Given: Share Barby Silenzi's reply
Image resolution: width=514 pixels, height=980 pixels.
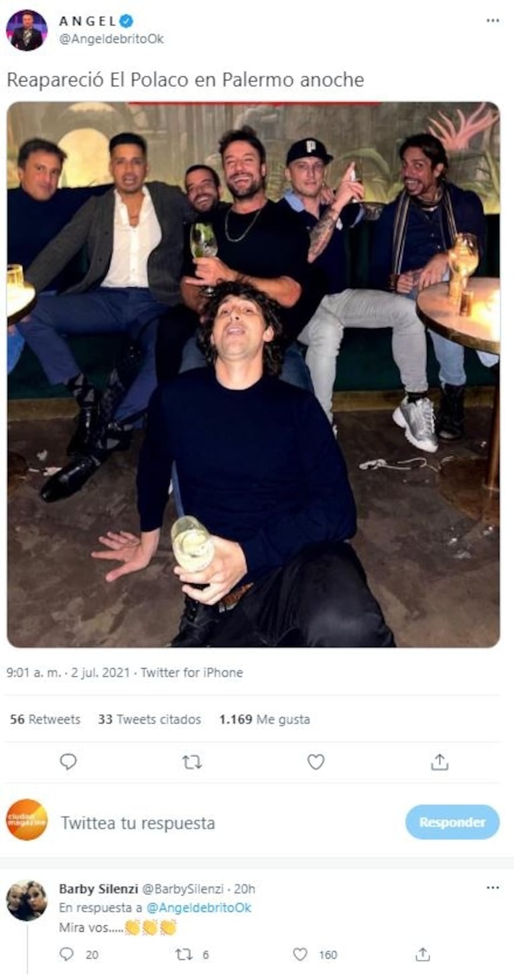Looking at the screenshot, I should tap(422, 955).
